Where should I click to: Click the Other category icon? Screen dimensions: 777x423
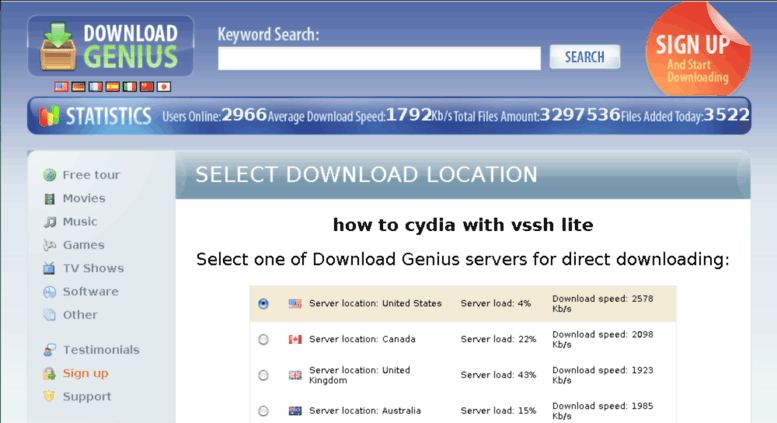point(50,315)
